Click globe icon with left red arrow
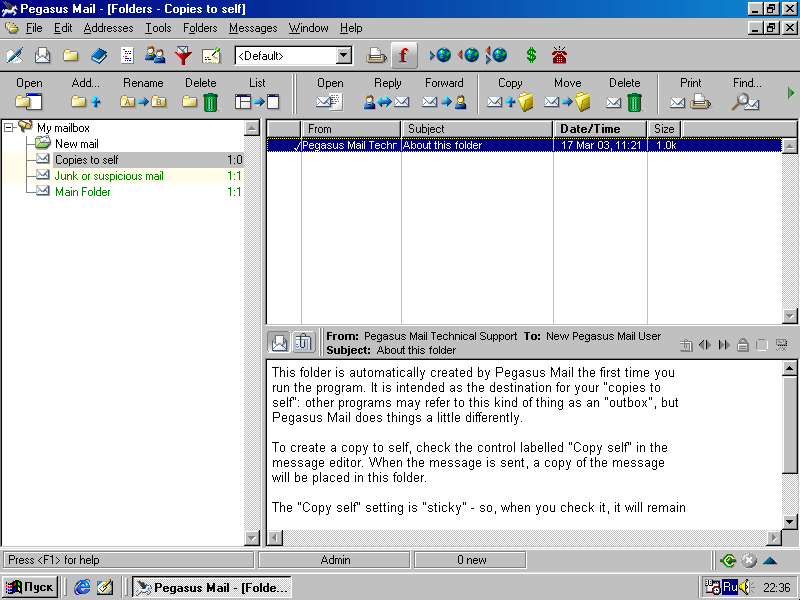 [x=468, y=55]
